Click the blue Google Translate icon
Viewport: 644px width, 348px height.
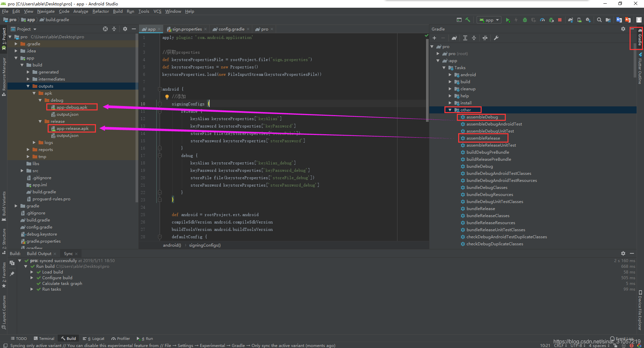(x=619, y=20)
